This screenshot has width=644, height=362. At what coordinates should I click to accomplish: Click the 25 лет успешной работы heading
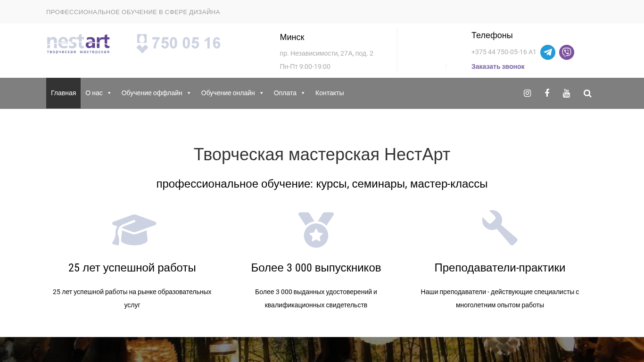click(x=132, y=268)
